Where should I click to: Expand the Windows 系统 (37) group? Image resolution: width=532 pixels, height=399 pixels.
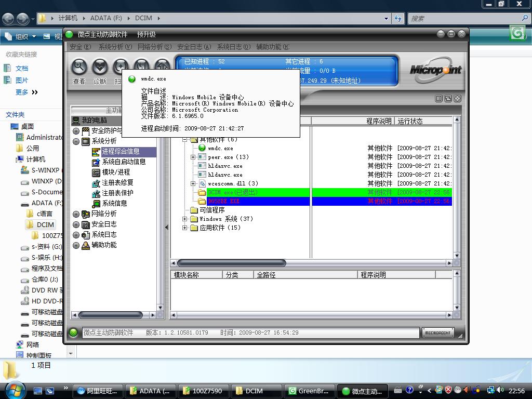pyautogui.click(x=184, y=219)
